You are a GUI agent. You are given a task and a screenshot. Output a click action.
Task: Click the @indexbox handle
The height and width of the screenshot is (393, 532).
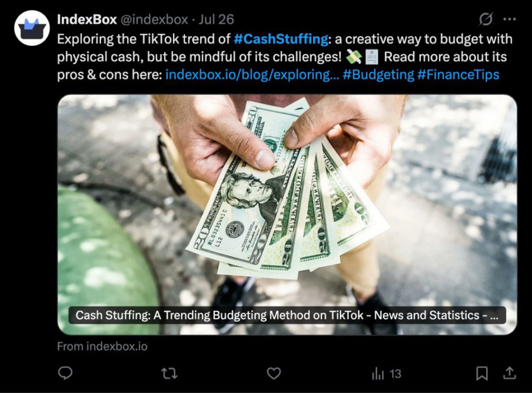point(154,20)
